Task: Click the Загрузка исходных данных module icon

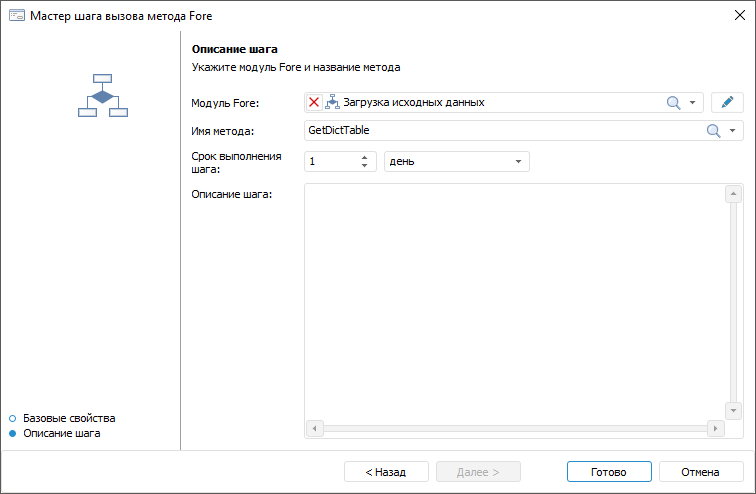Action: click(x=333, y=102)
